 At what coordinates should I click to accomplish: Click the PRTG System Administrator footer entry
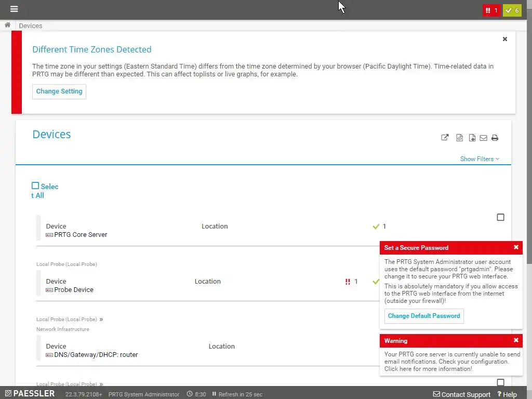pyautogui.click(x=144, y=394)
